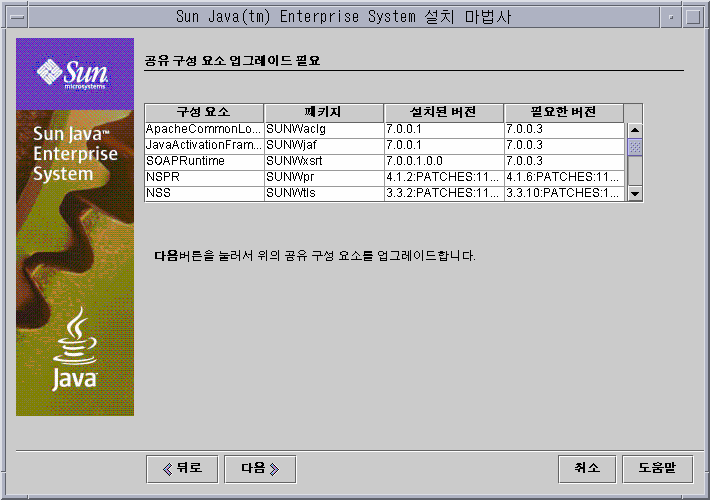Viewport: 710px width, 500px height.
Task: Click installed version 3.3.2:PATCHES cell
Action: (444, 193)
